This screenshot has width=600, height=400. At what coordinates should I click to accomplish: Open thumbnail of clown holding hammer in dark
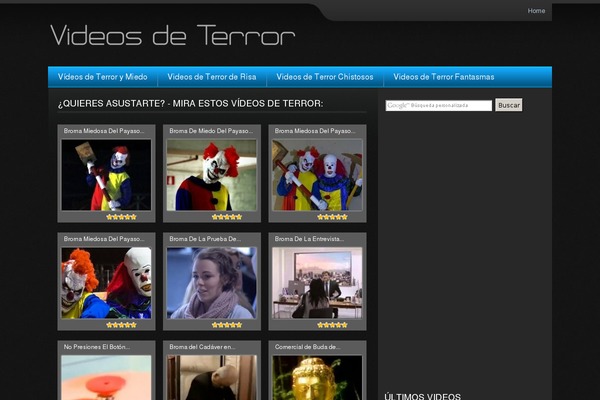point(106,175)
